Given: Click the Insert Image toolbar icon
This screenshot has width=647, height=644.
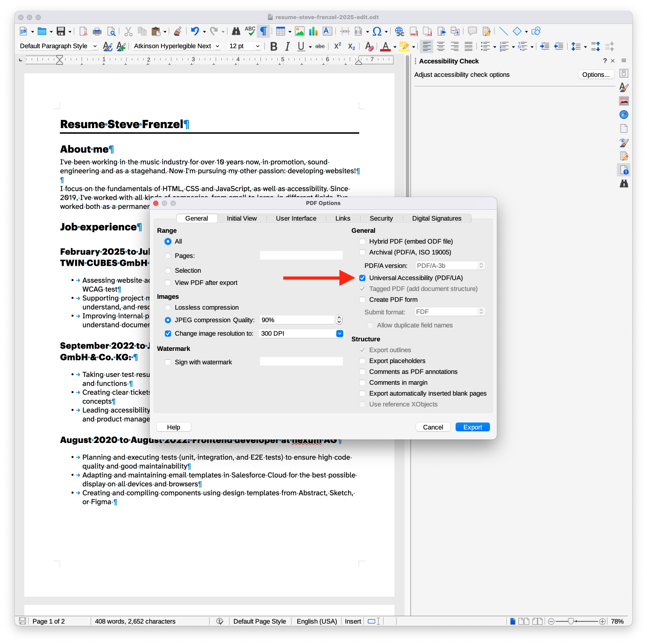Looking at the screenshot, I should click(x=299, y=31).
